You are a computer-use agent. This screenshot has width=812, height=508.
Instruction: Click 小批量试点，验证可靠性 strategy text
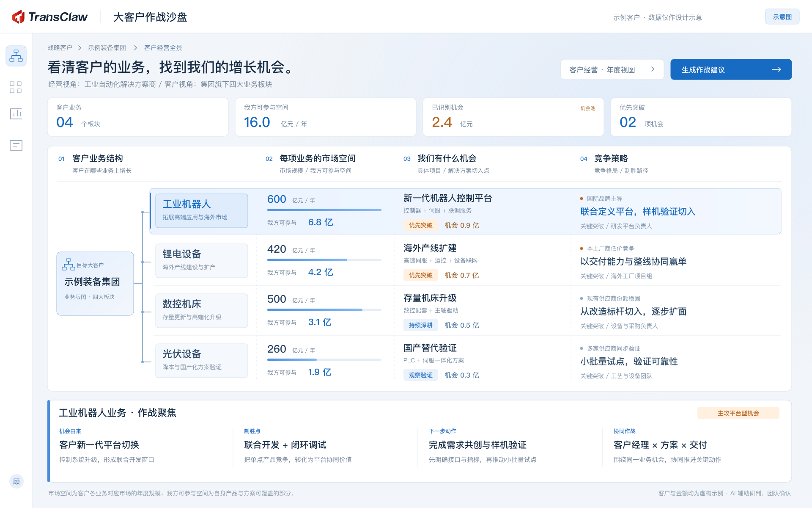[x=629, y=362]
